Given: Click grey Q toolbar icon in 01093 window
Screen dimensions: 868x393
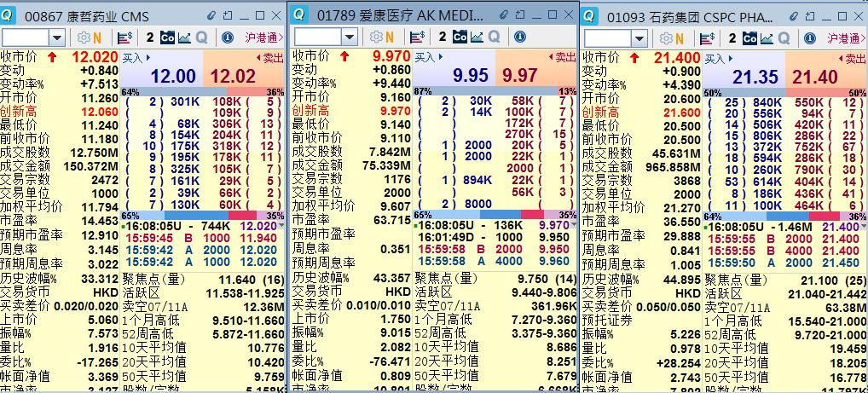Looking at the screenshot, I should [784, 38].
